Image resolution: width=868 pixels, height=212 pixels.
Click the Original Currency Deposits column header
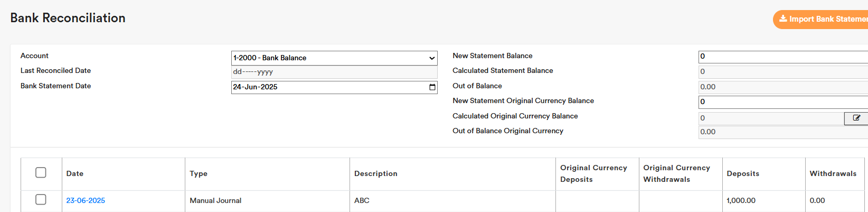click(593, 174)
